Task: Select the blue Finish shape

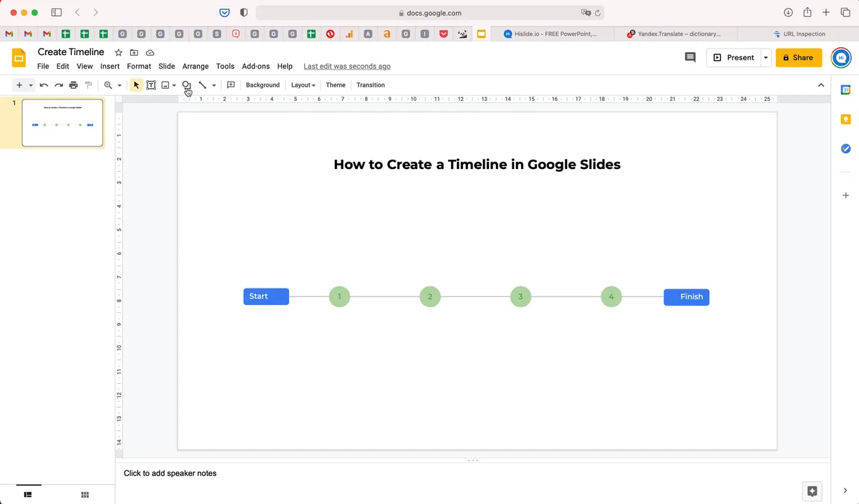Action: click(x=686, y=297)
